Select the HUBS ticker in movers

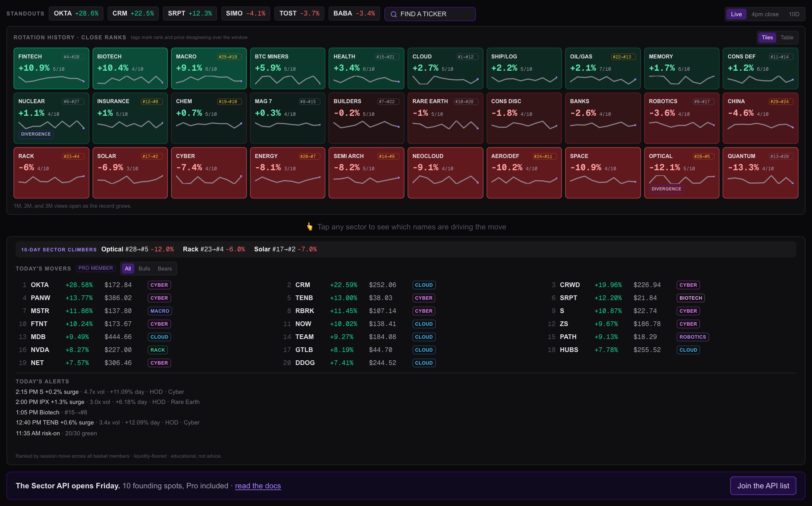(569, 350)
